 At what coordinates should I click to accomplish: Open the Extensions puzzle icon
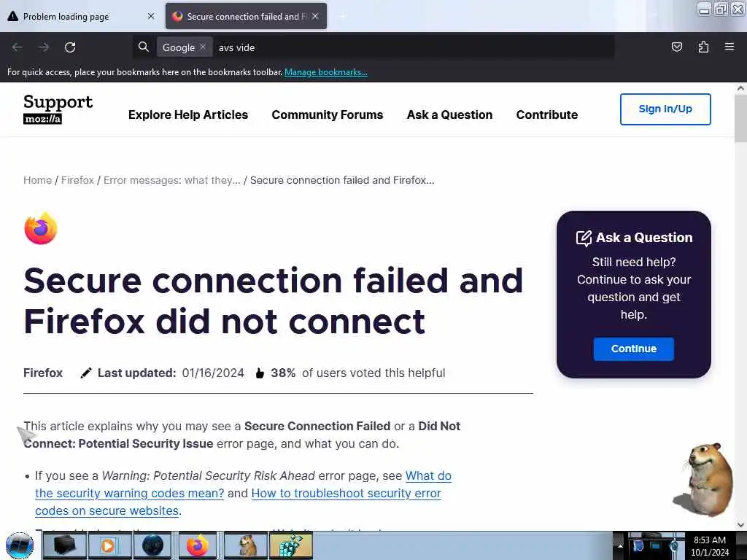click(703, 47)
